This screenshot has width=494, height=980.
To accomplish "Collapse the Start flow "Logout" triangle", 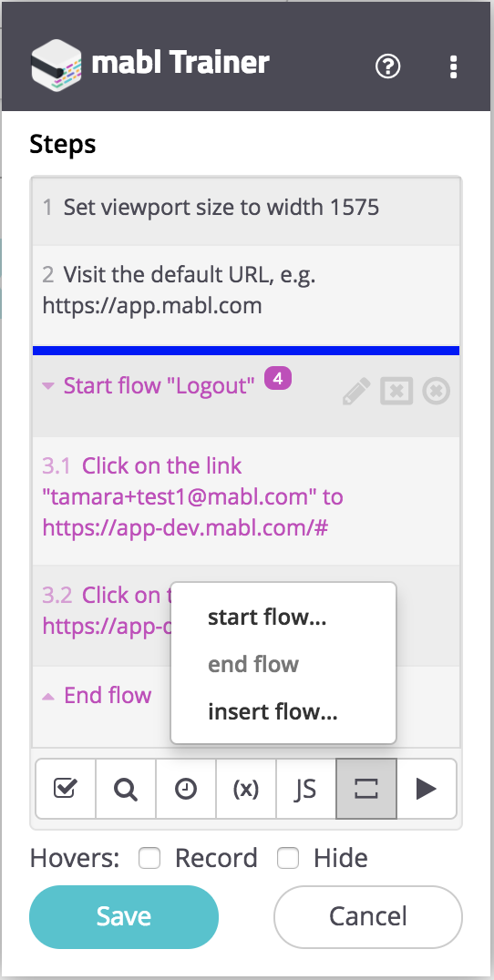I will point(48,386).
